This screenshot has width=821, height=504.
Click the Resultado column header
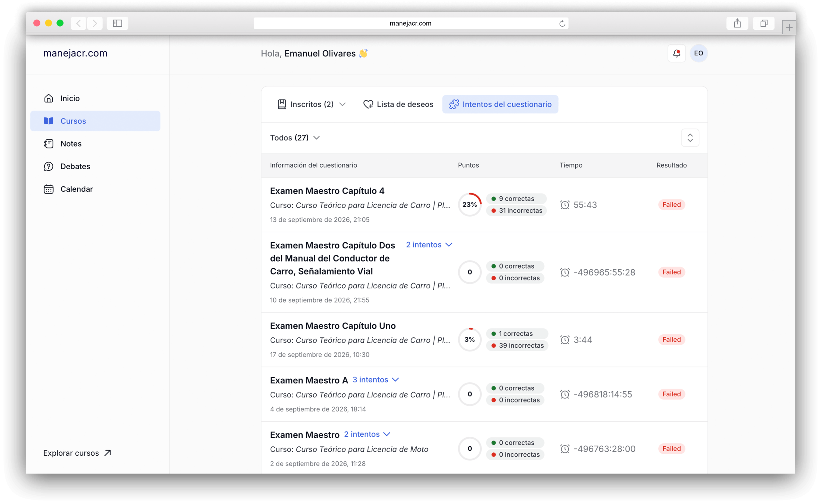tap(672, 165)
